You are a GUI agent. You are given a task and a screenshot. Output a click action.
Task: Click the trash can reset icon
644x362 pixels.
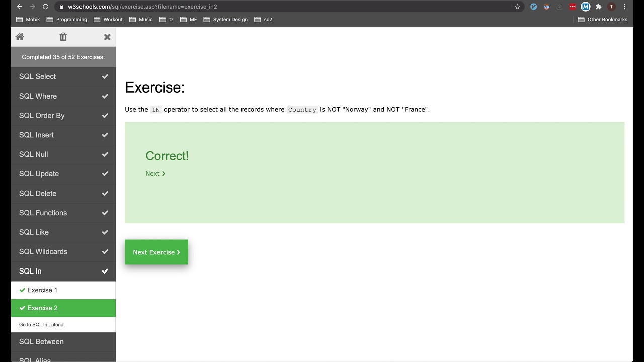point(63,37)
